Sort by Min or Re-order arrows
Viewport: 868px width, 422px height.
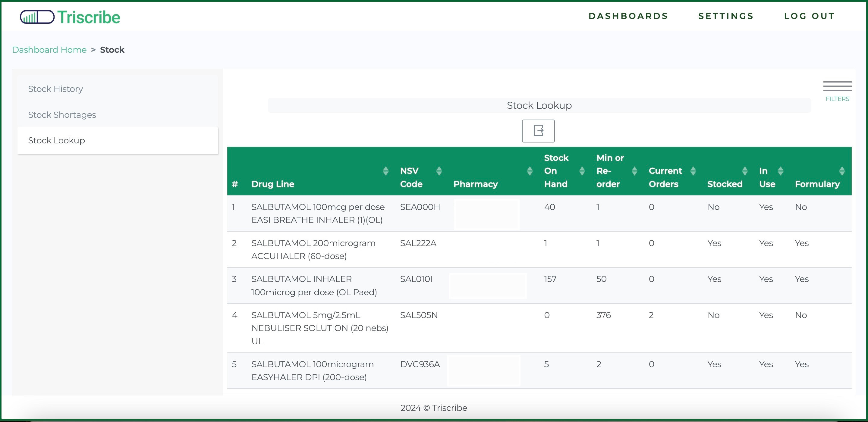634,171
